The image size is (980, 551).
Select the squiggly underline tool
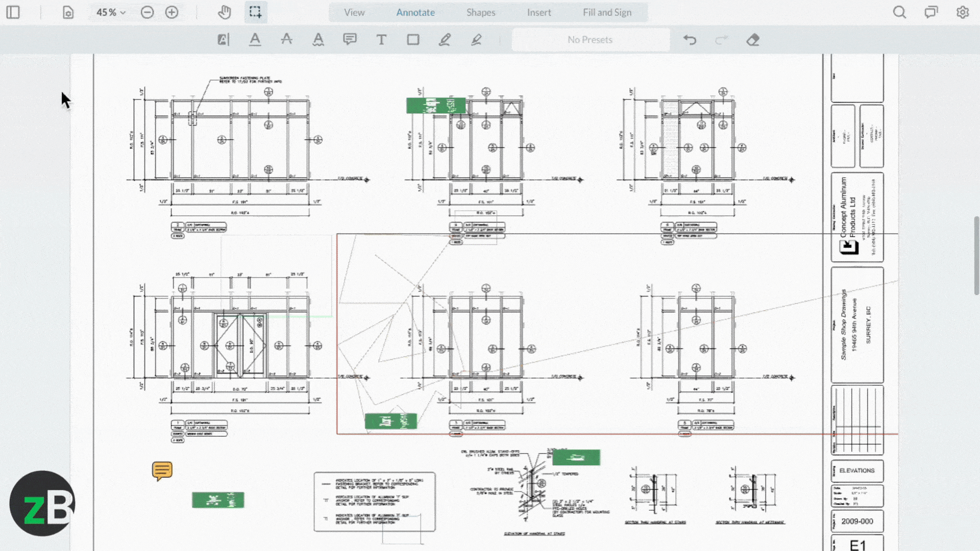(x=318, y=39)
